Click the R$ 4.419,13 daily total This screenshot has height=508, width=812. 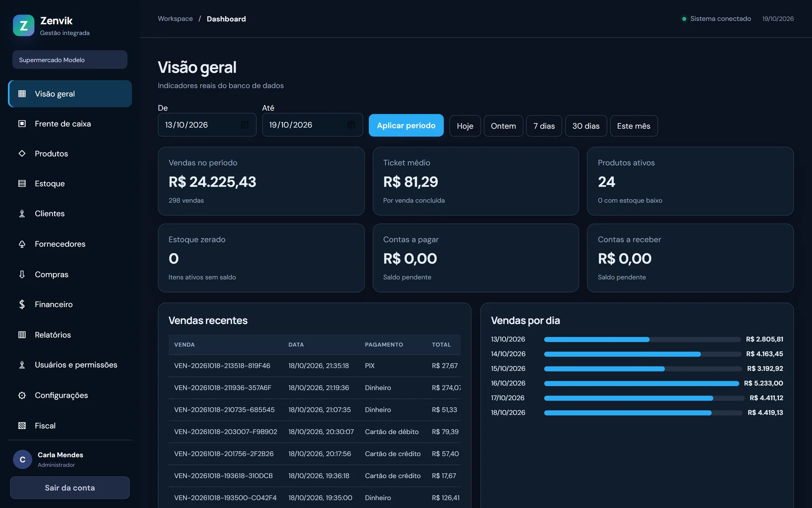765,413
